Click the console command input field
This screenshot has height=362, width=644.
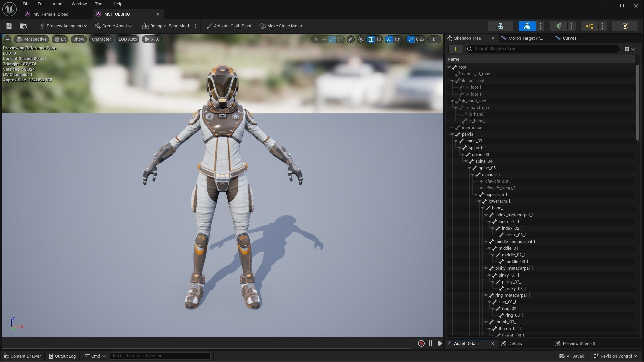pyautogui.click(x=160, y=356)
